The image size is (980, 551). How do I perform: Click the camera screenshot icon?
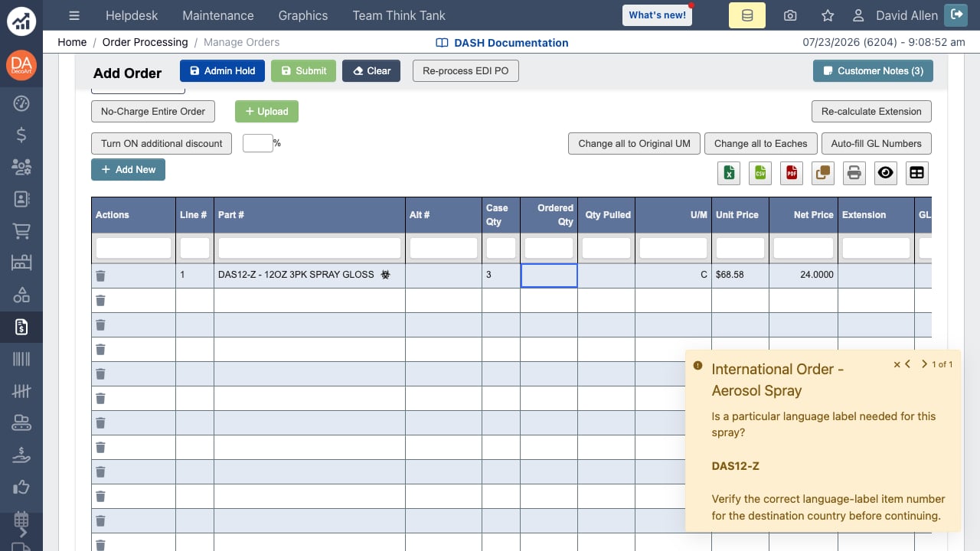coord(790,15)
